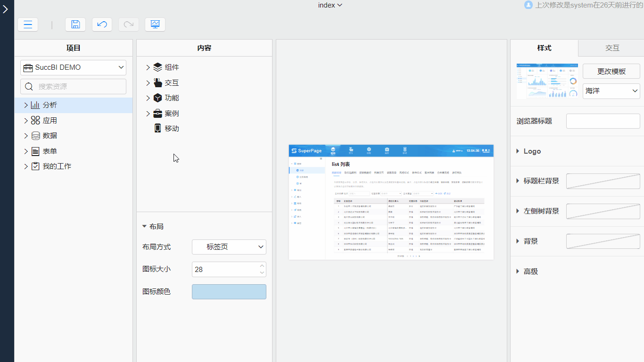Click the save icon in the toolbar
Image resolution: width=644 pixels, height=362 pixels.
(75, 25)
